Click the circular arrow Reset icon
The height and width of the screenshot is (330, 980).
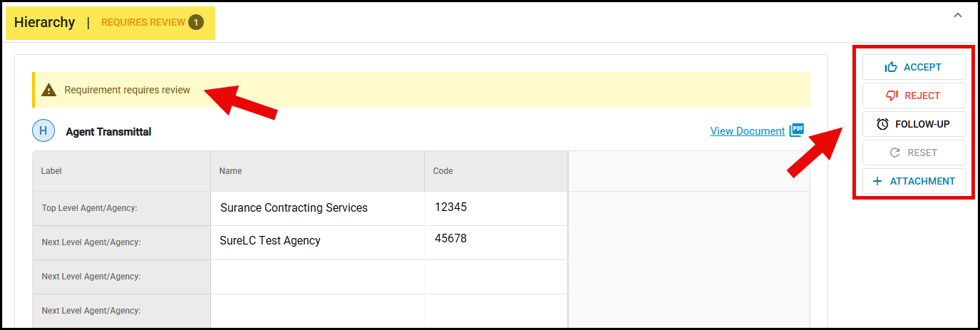pos(895,153)
